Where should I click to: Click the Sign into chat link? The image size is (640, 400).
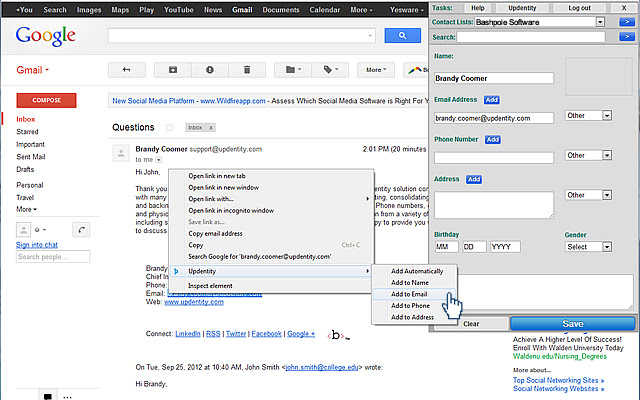click(37, 245)
